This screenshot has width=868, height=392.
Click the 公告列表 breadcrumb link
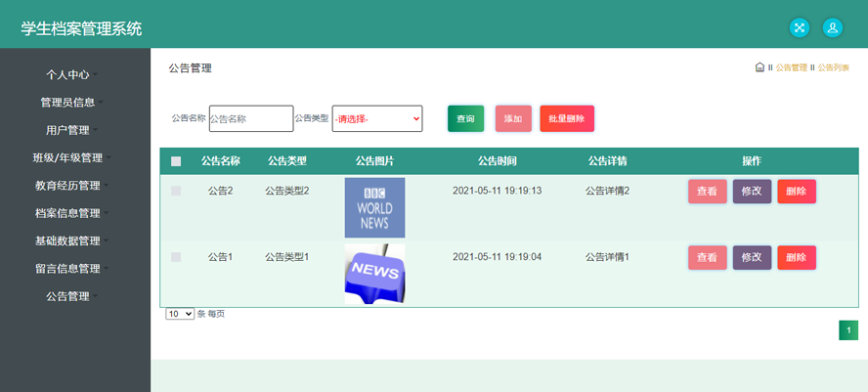[x=834, y=67]
